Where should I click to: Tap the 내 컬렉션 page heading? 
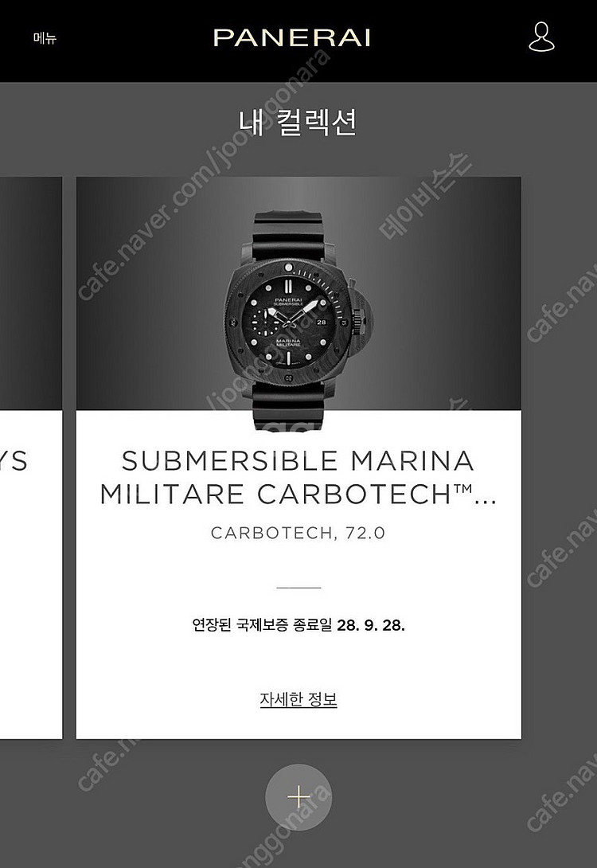(298, 123)
